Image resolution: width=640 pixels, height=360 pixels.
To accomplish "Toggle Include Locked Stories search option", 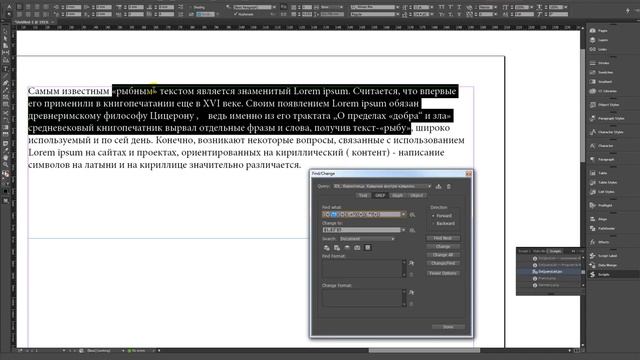I will tap(337, 248).
